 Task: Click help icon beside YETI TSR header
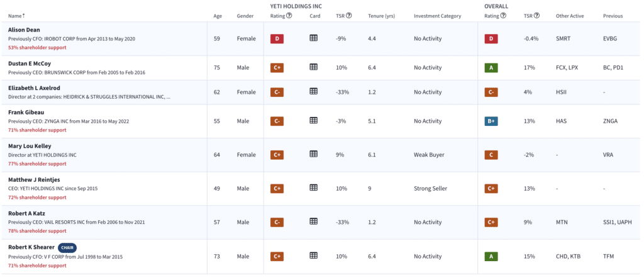pos(348,16)
